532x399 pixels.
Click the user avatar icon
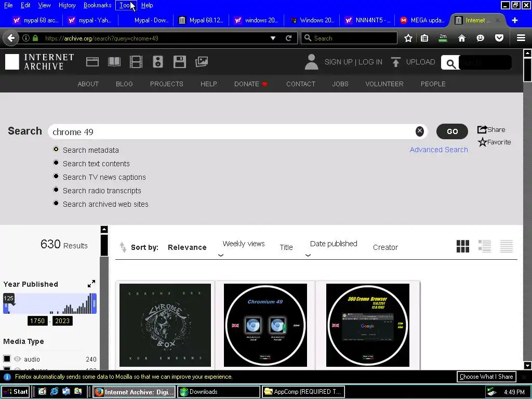[311, 62]
